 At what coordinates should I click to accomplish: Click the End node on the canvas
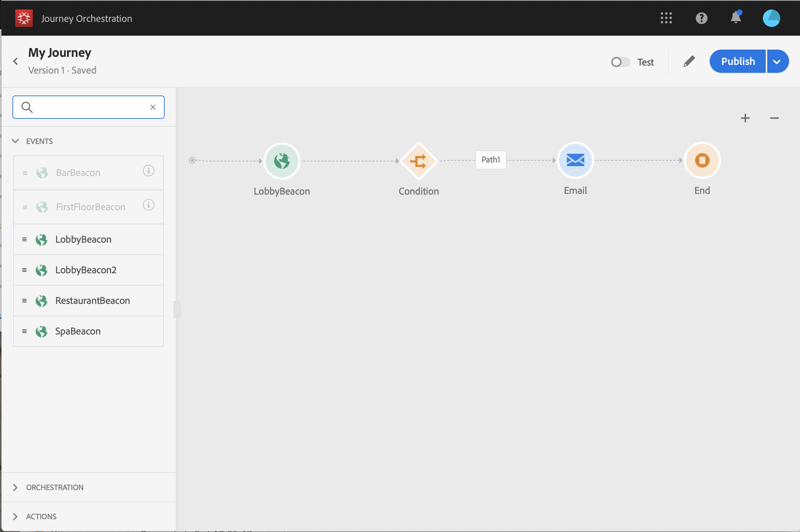click(702, 160)
